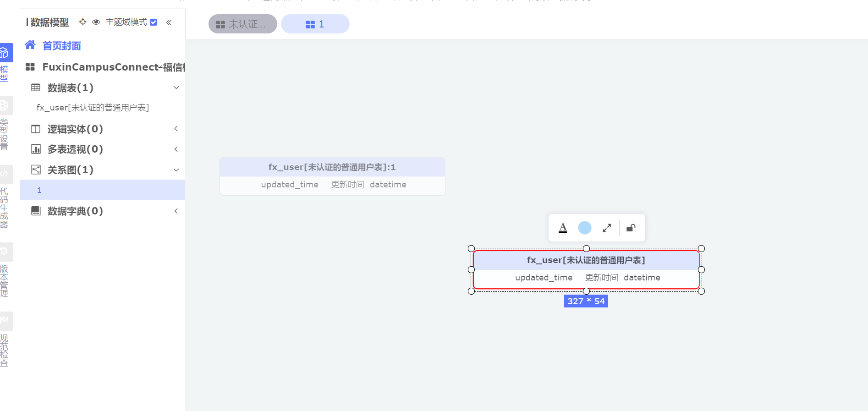This screenshot has width=868, height=411.
Task: Click the chart icon beside 多表透视(0)
Action: coord(36,149)
